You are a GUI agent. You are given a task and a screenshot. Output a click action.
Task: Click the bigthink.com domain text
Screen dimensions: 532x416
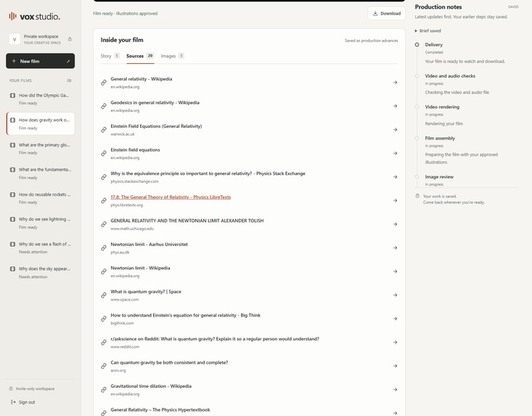pos(122,323)
